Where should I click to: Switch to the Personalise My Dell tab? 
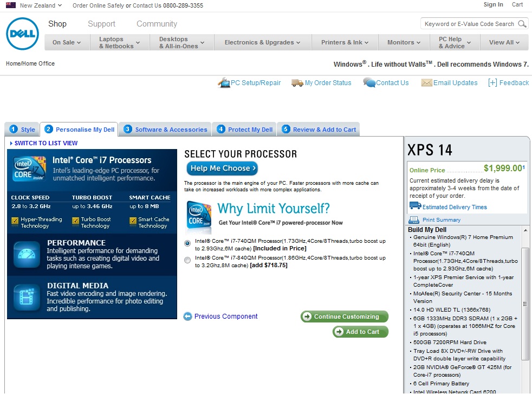79,130
